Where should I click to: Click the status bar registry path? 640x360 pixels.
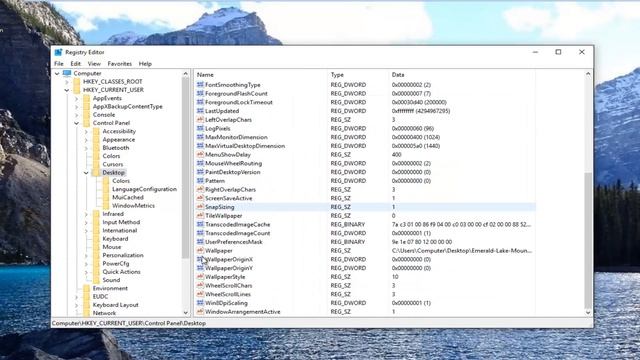point(129,323)
